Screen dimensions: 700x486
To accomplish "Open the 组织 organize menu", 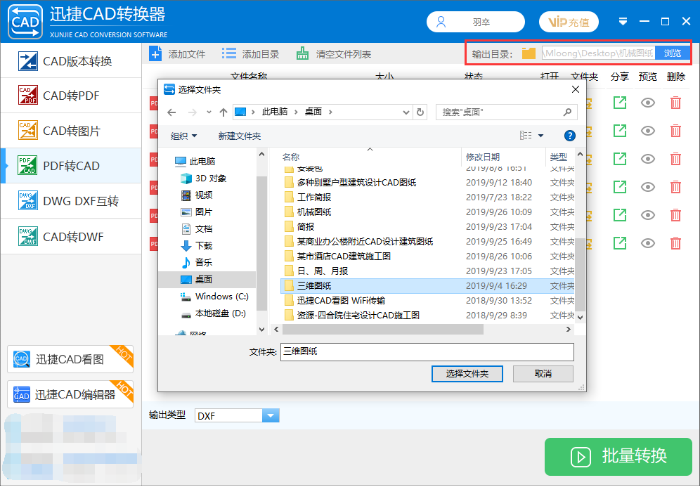I will click(x=183, y=136).
